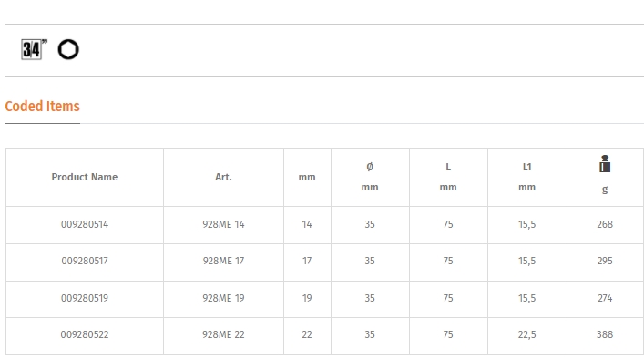This screenshot has height=359, width=644.
Task: Click the weight icon in table header
Action: pyautogui.click(x=605, y=163)
